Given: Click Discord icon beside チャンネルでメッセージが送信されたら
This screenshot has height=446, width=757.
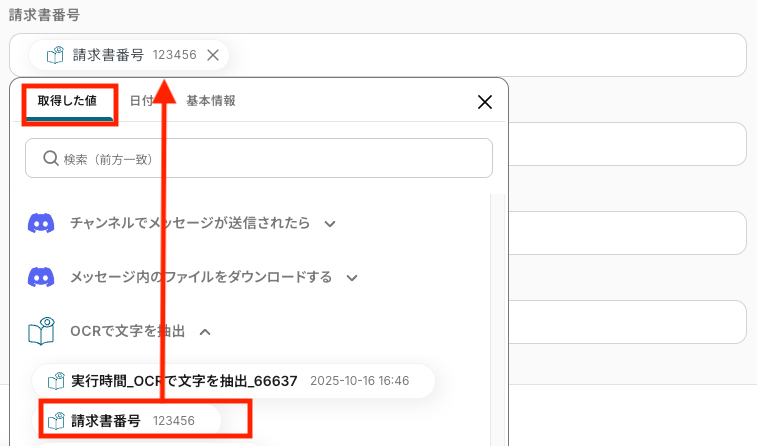Looking at the screenshot, I should click(41, 223).
